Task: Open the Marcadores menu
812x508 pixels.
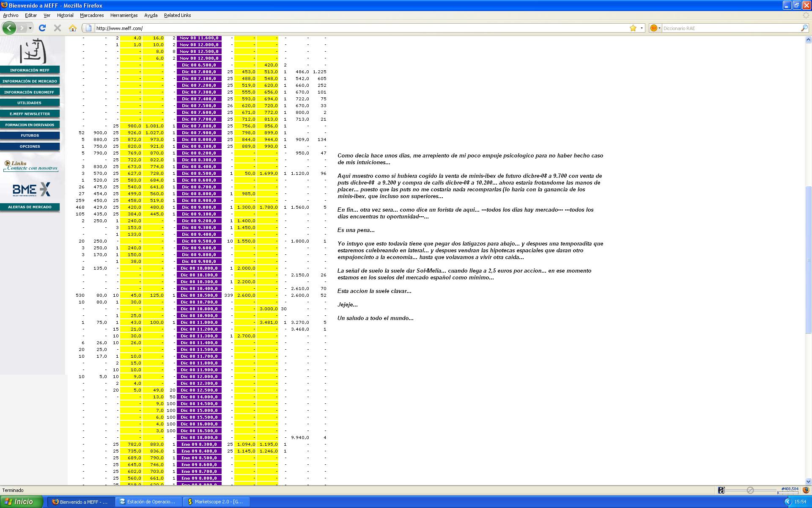Action: pos(92,15)
